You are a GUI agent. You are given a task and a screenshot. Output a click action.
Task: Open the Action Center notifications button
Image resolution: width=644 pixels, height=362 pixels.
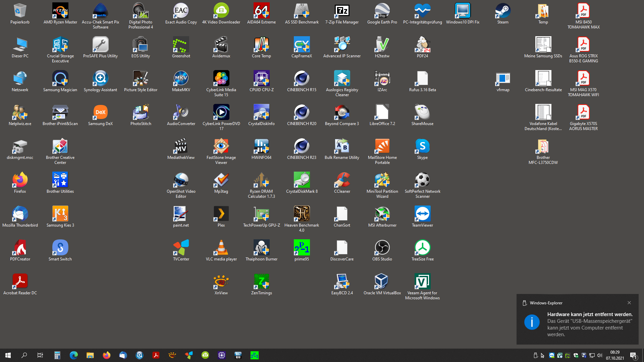coord(633,355)
